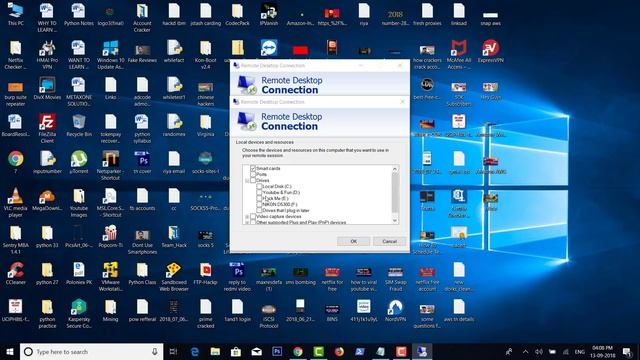The width and height of the screenshot is (640, 360).
Task: Open the Action Center notifications icon
Action: point(627,351)
